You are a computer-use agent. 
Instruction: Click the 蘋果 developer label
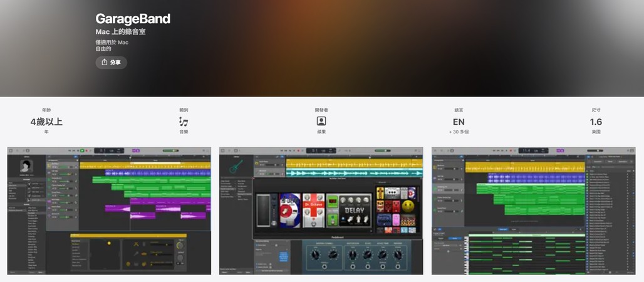pyautogui.click(x=321, y=132)
